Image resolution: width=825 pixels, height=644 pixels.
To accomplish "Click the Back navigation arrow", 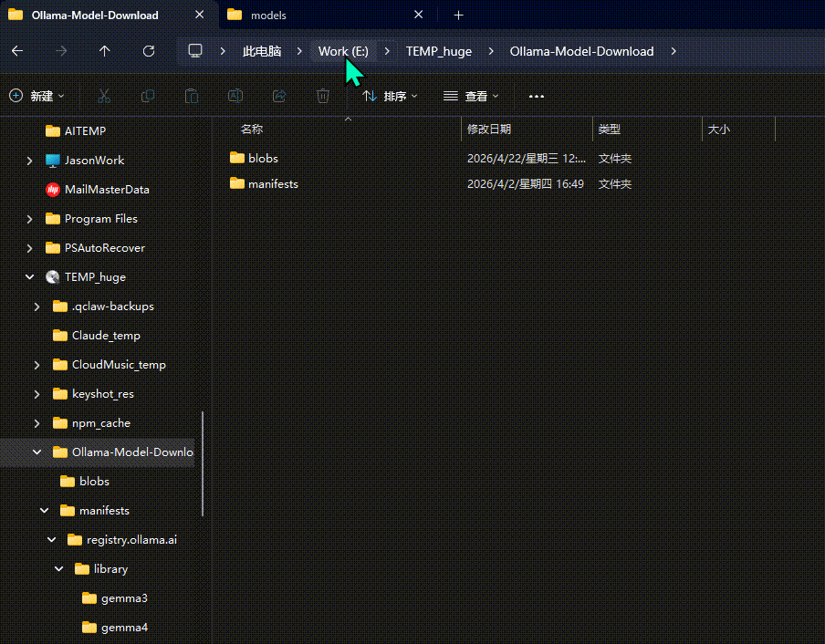I will 17,51.
